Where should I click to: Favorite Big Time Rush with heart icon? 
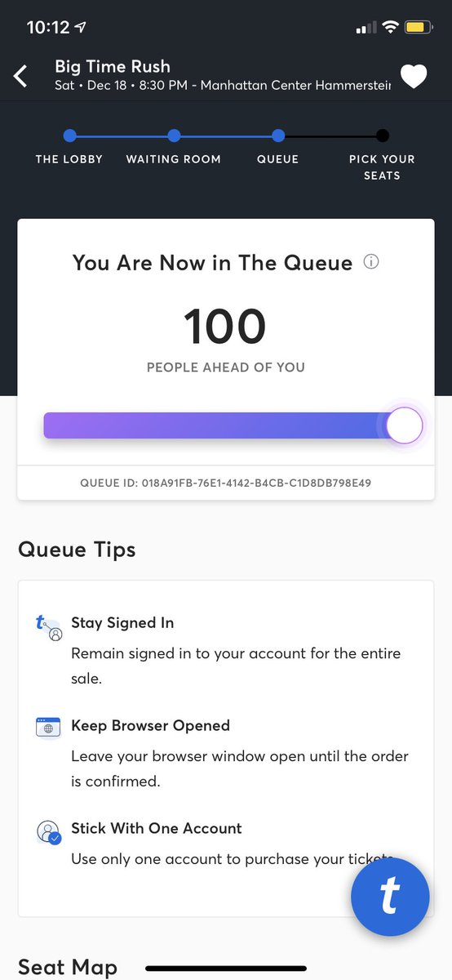[x=414, y=77]
